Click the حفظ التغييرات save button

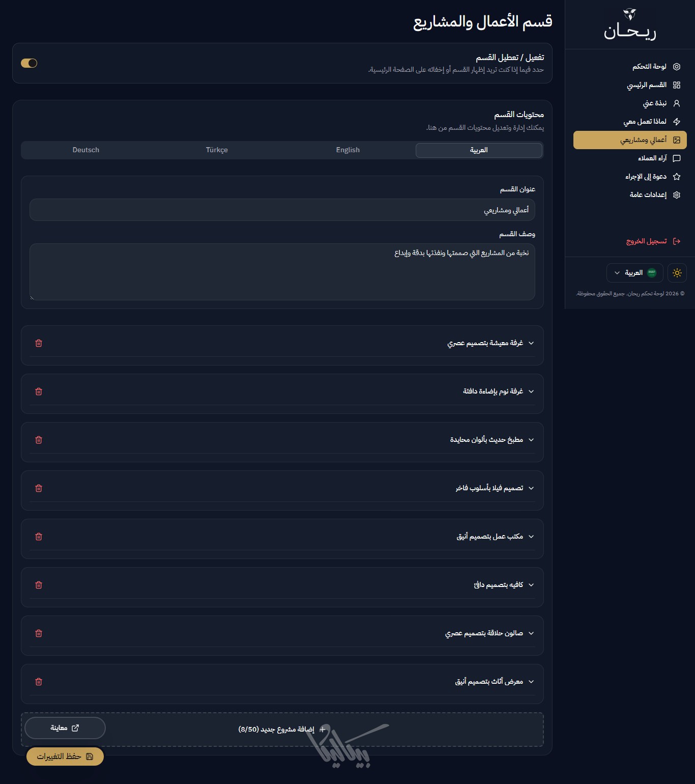coord(65,757)
